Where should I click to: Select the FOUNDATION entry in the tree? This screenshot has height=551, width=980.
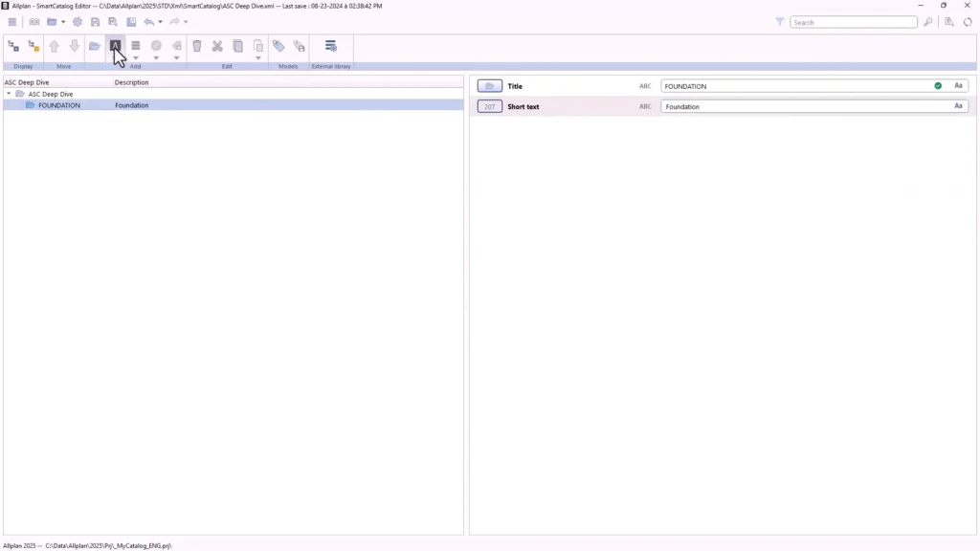coord(58,105)
